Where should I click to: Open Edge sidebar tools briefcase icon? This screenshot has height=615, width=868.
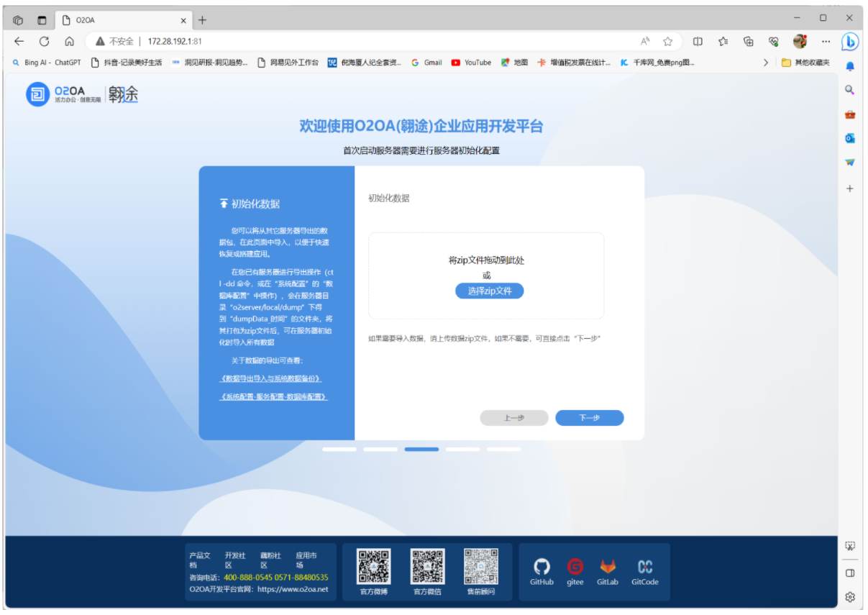[850, 114]
